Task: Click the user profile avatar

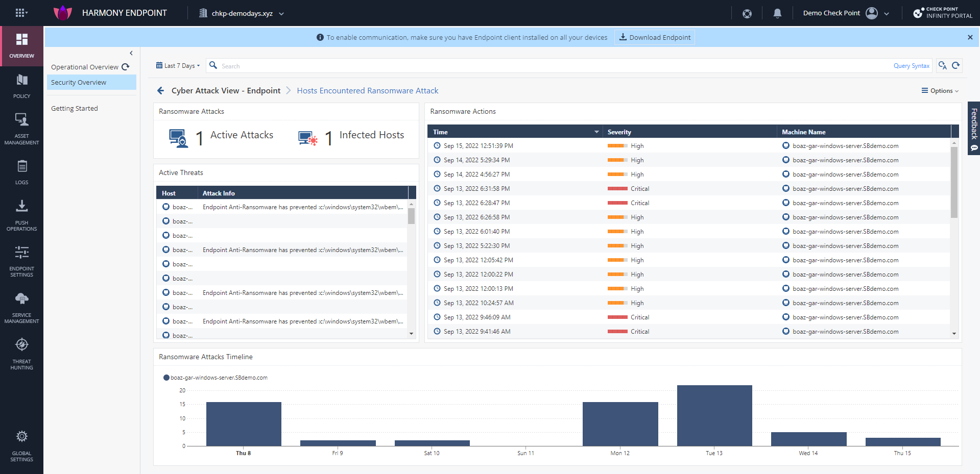Action: point(872,13)
